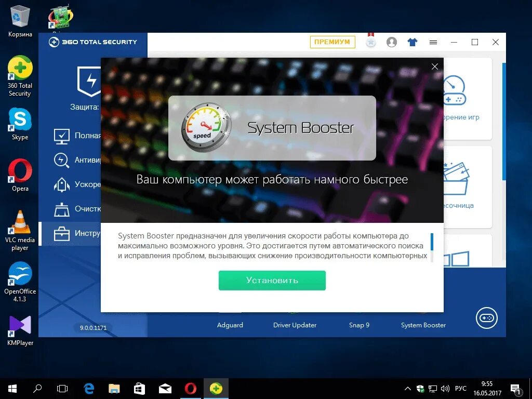This screenshot has height=399, width=532.
Task: Open Task View on the taskbar
Action: pyautogui.click(x=62, y=389)
